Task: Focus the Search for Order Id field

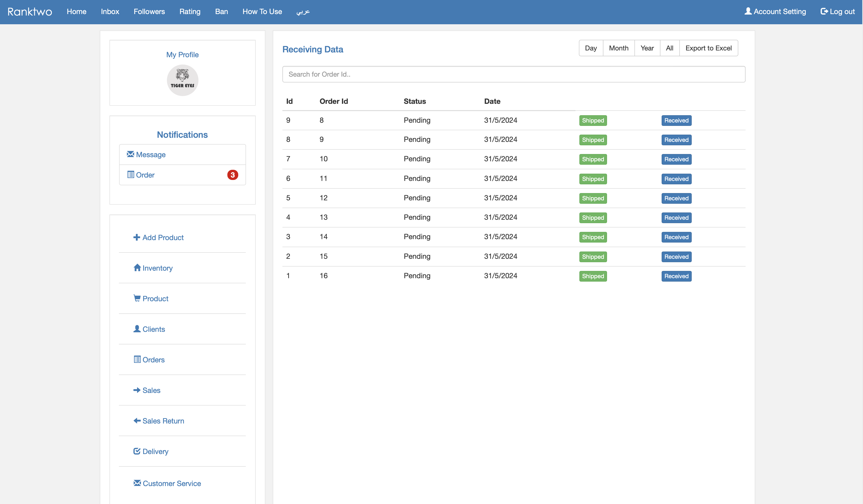Action: click(514, 74)
